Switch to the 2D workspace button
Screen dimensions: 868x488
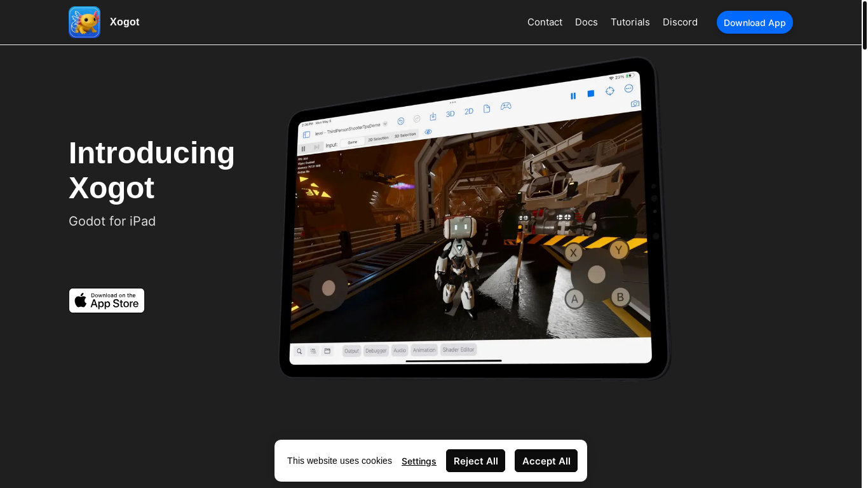tap(469, 111)
